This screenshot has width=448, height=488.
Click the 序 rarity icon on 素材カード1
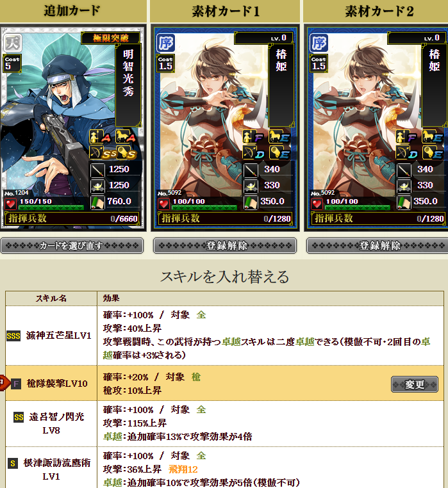(x=166, y=43)
